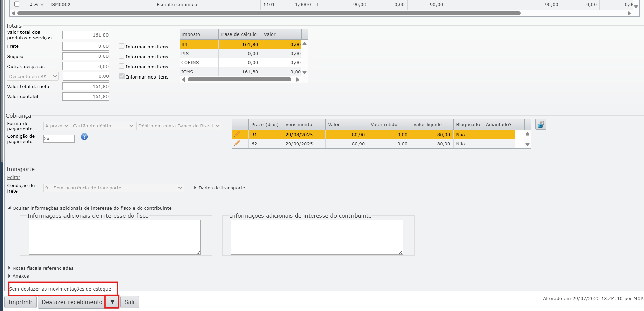Click the blue help icon beside Condição de pagamento
The height and width of the screenshot is (311, 644).
coord(84,137)
